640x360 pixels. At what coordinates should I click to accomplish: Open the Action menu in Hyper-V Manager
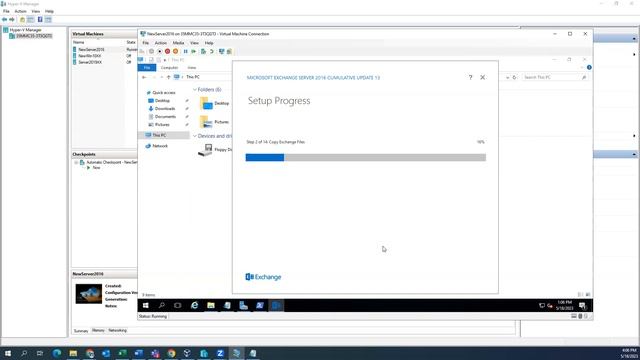(20, 11)
